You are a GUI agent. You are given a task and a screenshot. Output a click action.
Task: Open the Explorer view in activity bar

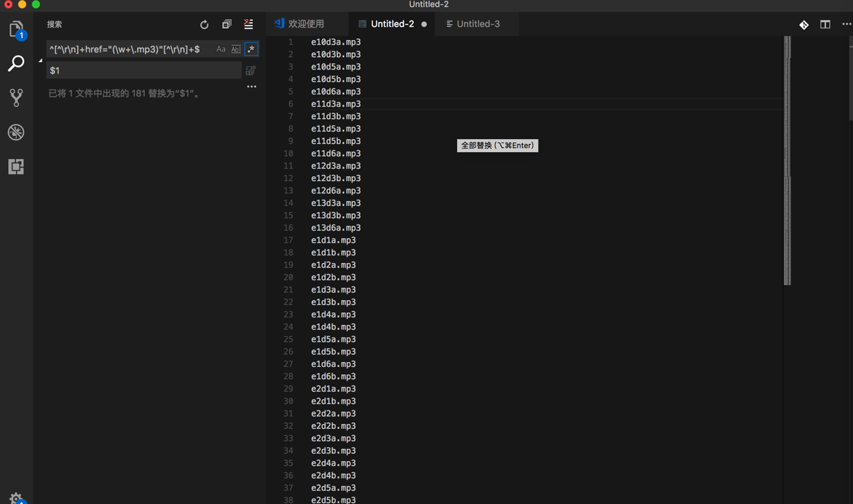[x=16, y=30]
